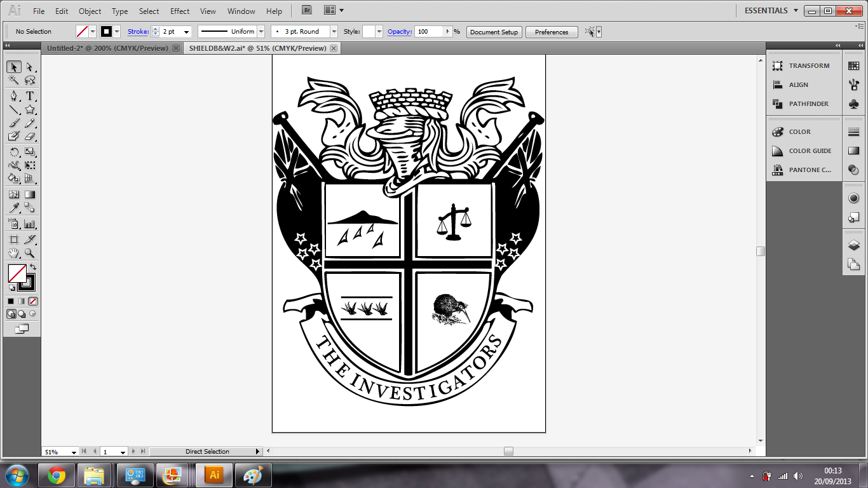Open the stroke weight dropdown

pos(186,32)
